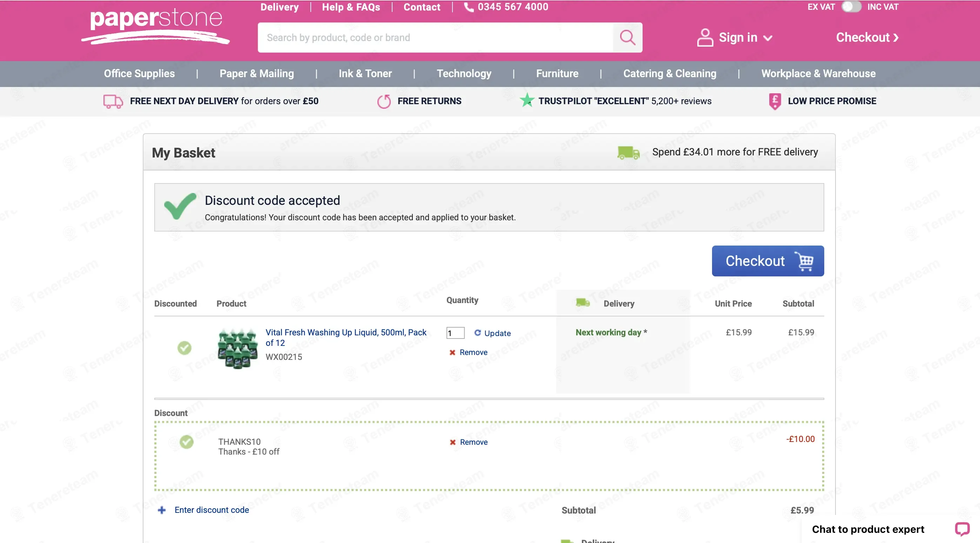The width and height of the screenshot is (980, 543).
Task: Open the Ink & Toner menu
Action: [x=365, y=73]
